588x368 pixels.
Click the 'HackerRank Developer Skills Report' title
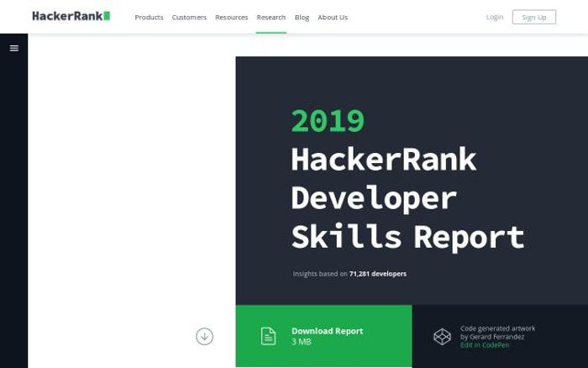(407, 198)
